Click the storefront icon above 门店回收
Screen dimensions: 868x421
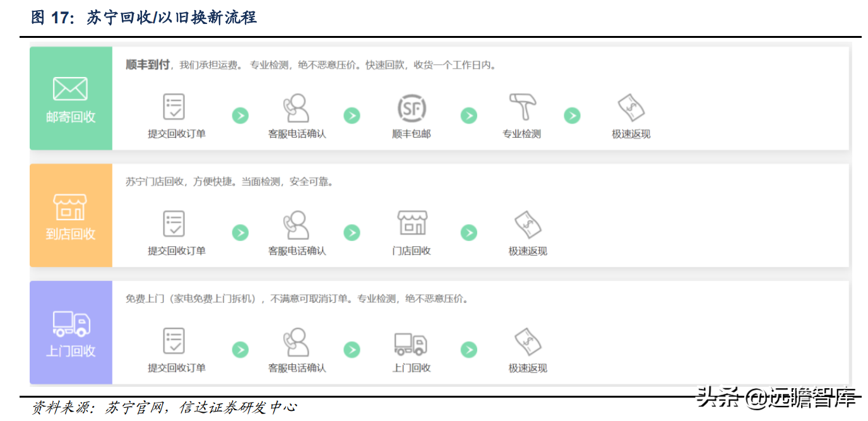coord(412,223)
